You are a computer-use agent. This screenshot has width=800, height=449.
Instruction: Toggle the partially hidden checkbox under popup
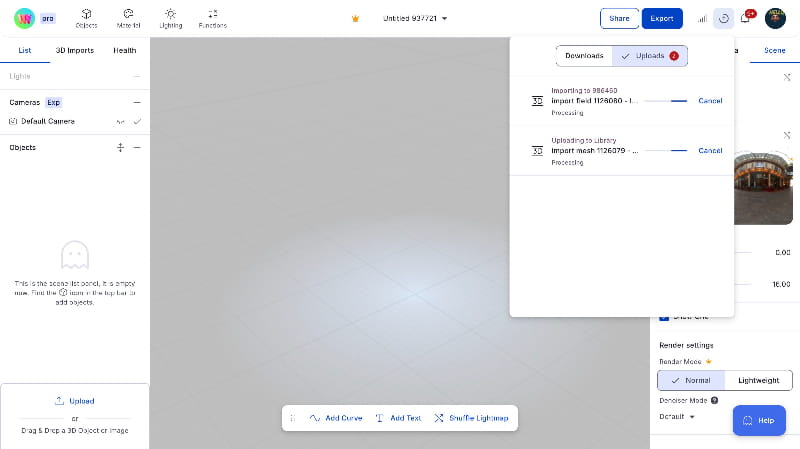(x=664, y=318)
